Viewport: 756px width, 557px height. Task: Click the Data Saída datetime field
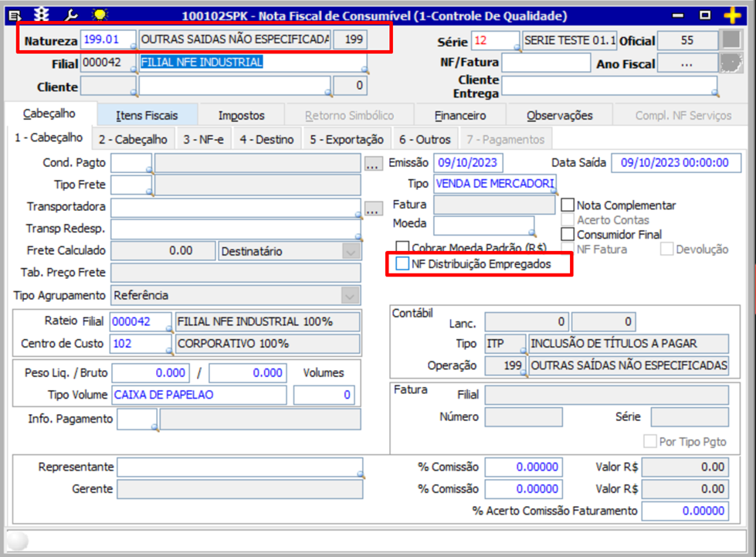[676, 162]
